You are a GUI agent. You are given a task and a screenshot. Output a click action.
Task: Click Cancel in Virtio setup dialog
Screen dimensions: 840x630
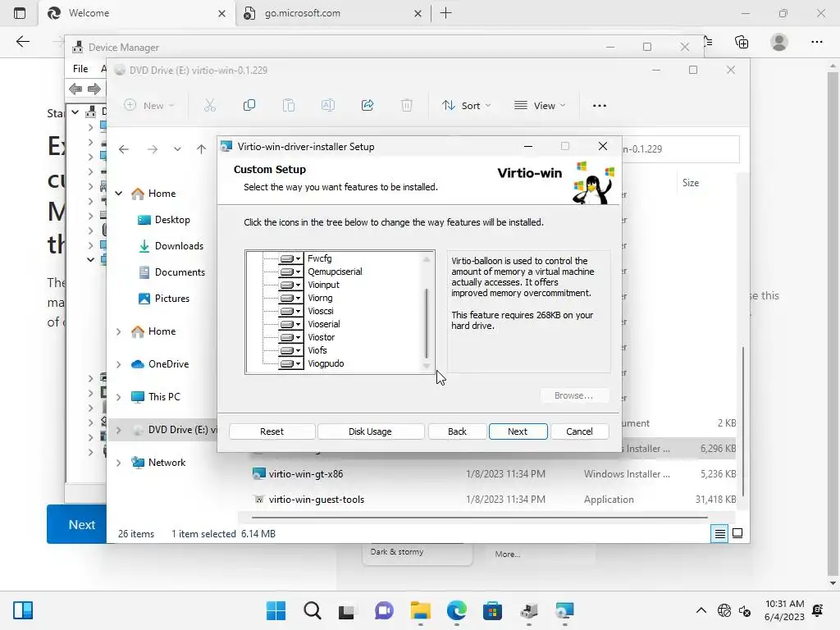pos(579,431)
